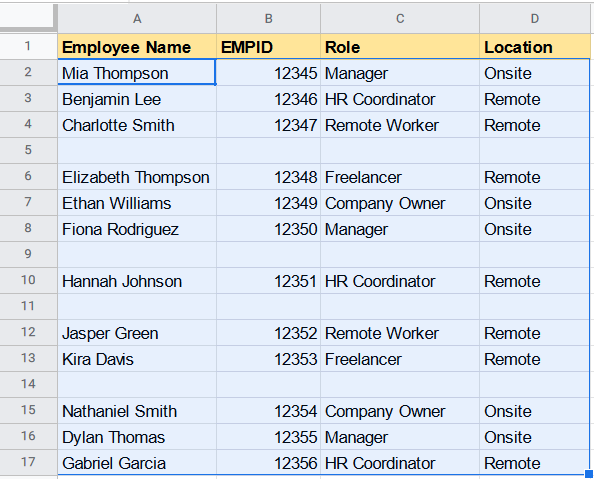The height and width of the screenshot is (479, 594).
Task: Click Gabriel Garcia's Remote location cell
Action: point(535,462)
